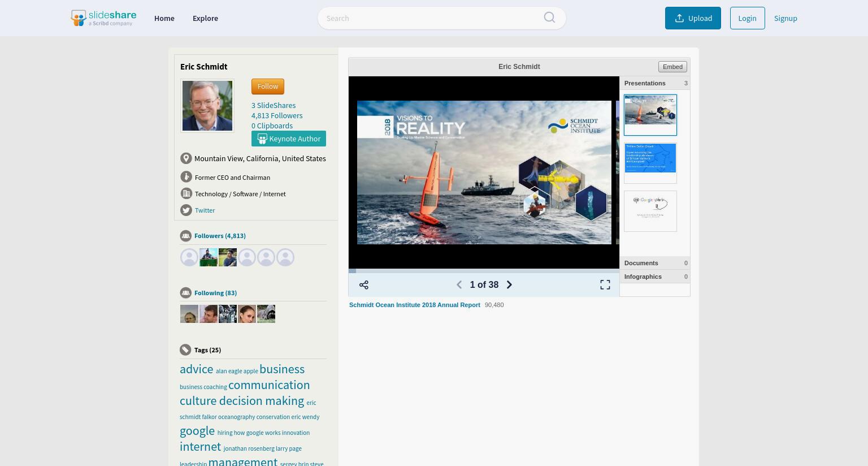Click the slide progress bar
Image resolution: width=868 pixels, height=466 pixels.
click(x=484, y=271)
